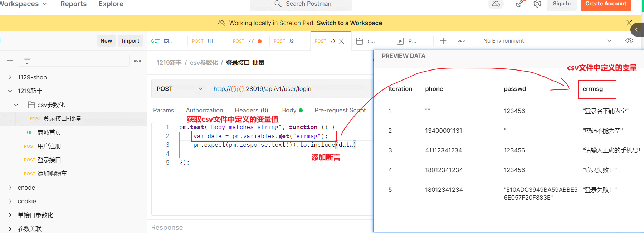Click the plus icon to create collection
This screenshot has height=233, width=644.
pos(10,61)
